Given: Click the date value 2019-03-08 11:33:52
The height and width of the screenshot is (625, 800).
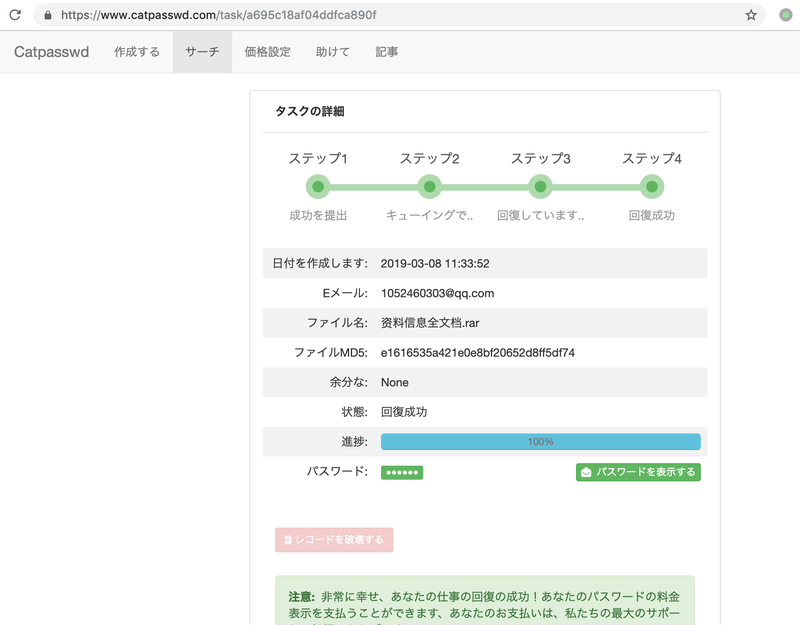Looking at the screenshot, I should tap(435, 263).
